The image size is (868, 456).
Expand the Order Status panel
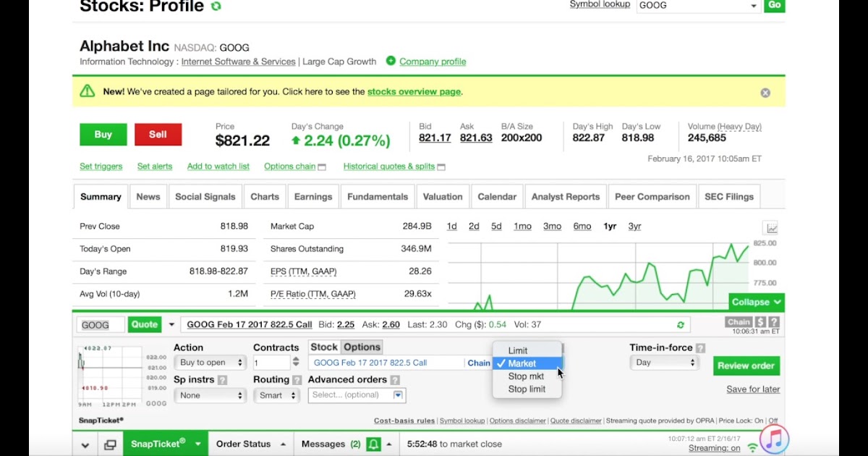[250, 444]
